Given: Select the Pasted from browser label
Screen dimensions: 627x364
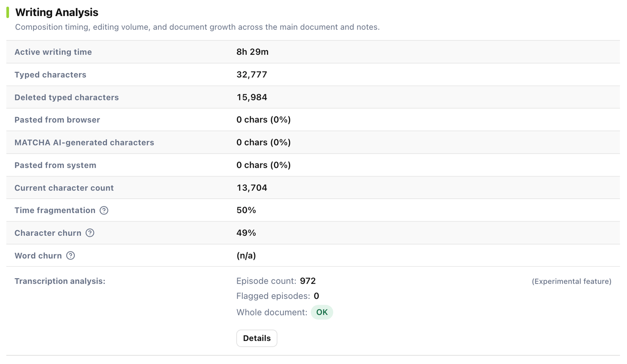Looking at the screenshot, I should coord(57,120).
